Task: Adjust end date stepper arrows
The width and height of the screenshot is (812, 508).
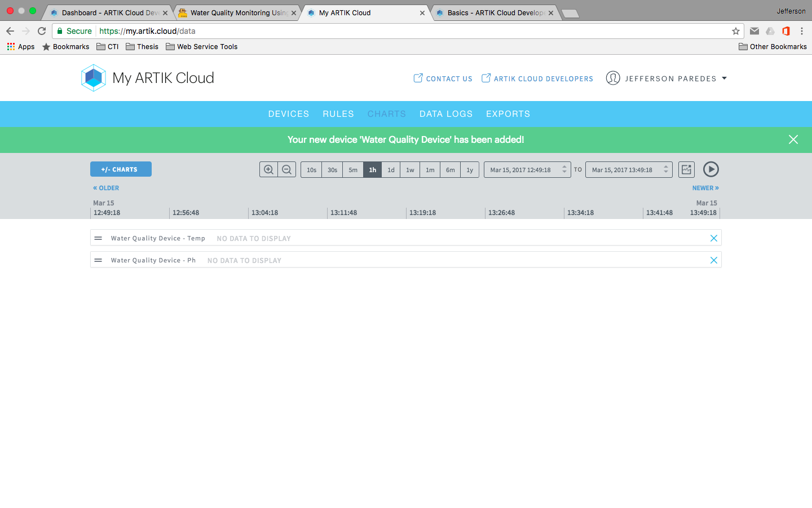Action: coord(666,169)
